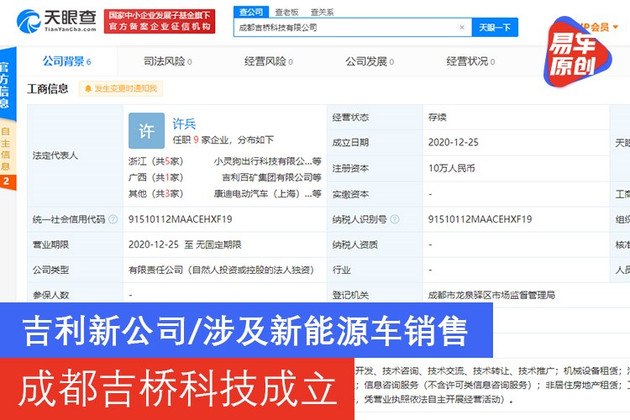Select the 成都市龙泉驿区市场监督管理局 registration authority text
630x420 pixels.
(491, 295)
